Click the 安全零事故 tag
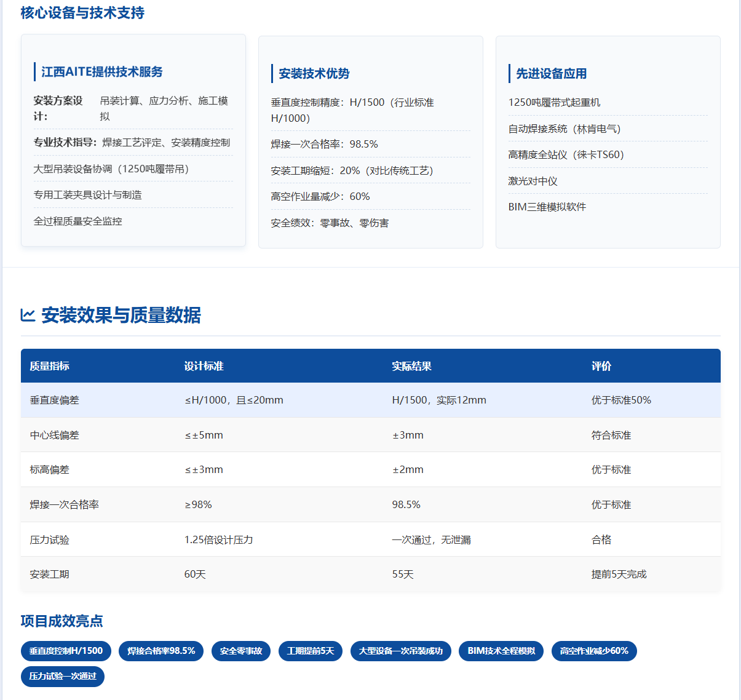This screenshot has width=741, height=700. (x=241, y=651)
